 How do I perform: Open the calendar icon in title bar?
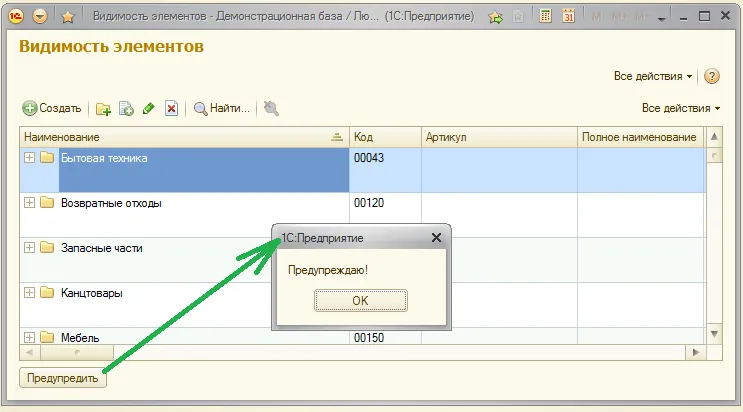[x=568, y=16]
